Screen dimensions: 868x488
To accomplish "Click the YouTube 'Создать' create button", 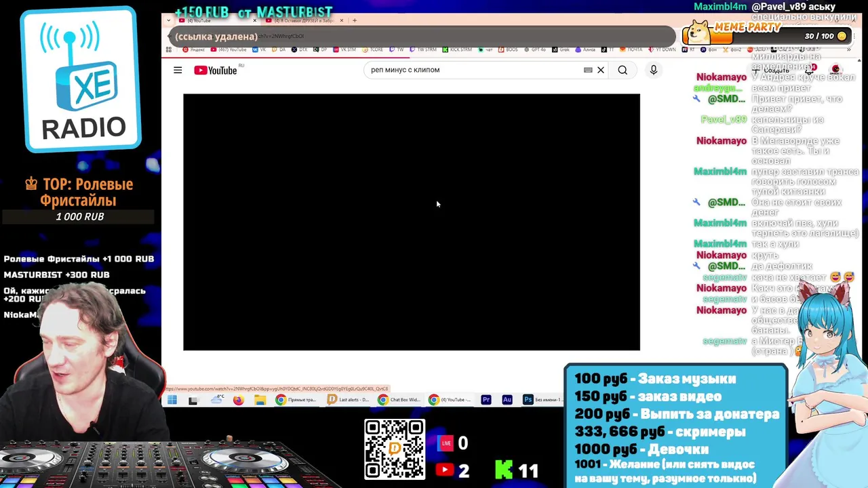I will pos(772,70).
